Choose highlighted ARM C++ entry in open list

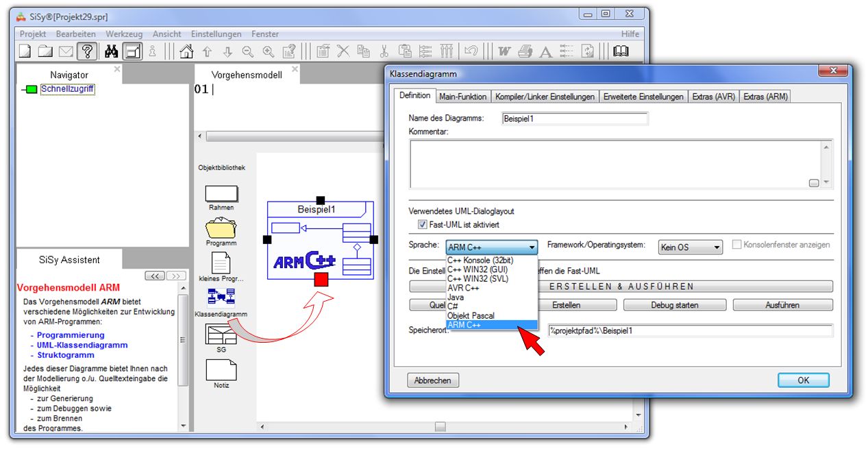491,325
